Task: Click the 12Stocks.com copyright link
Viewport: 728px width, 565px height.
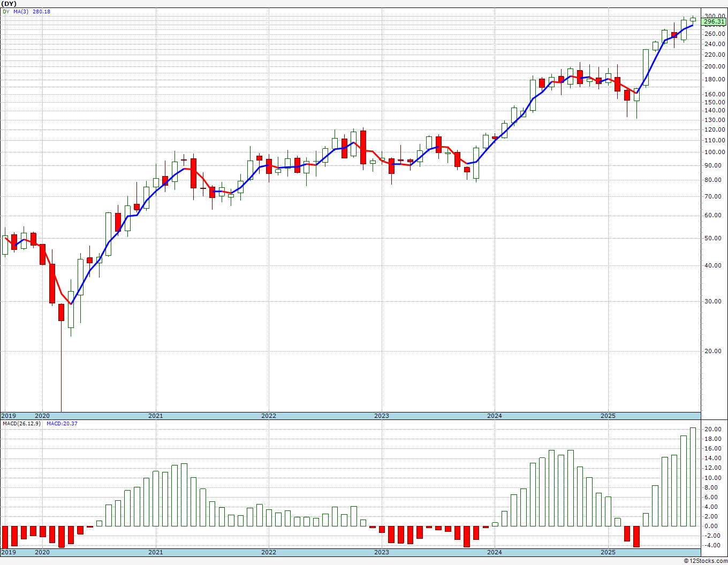Action: click(x=704, y=561)
